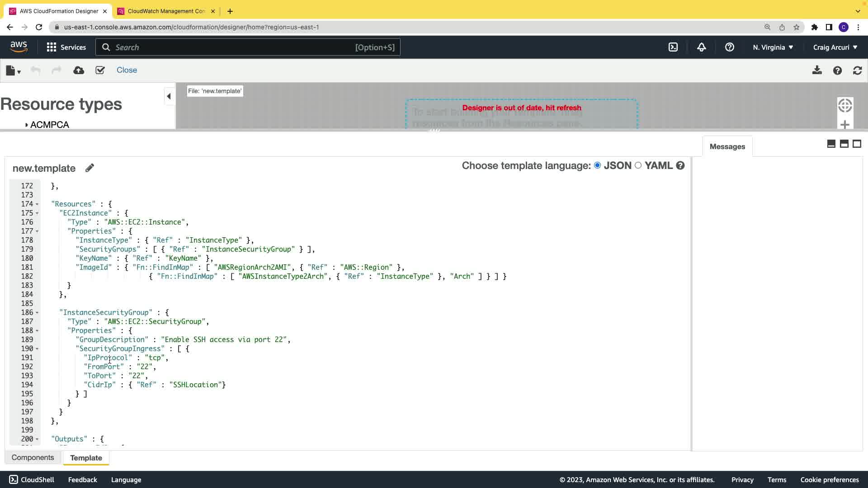The height and width of the screenshot is (488, 868).
Task: Fold the Resources block at line 174
Action: [x=37, y=204]
